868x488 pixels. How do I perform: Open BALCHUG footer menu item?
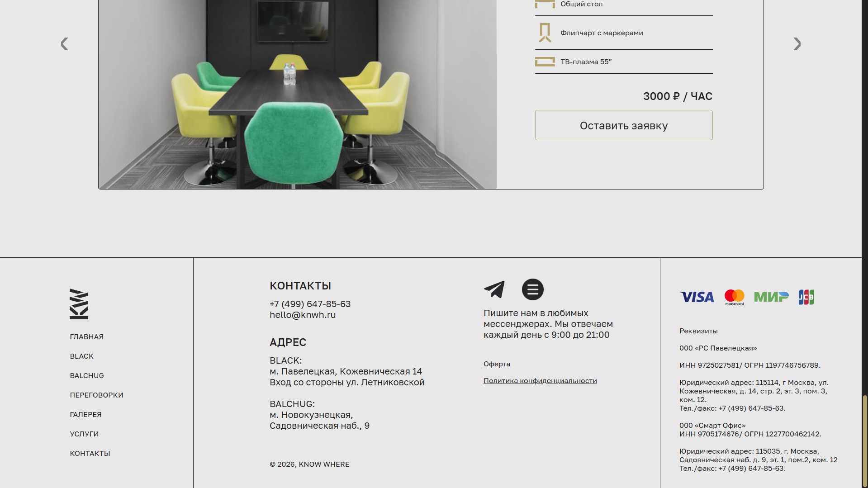pos(87,376)
